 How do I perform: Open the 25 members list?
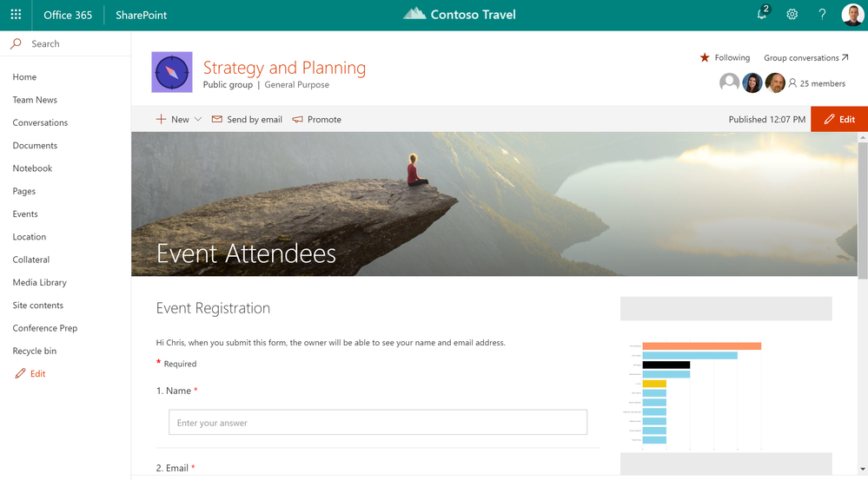click(816, 83)
